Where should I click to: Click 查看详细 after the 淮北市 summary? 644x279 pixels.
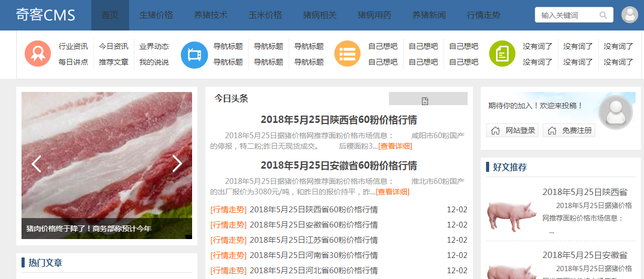(x=393, y=192)
